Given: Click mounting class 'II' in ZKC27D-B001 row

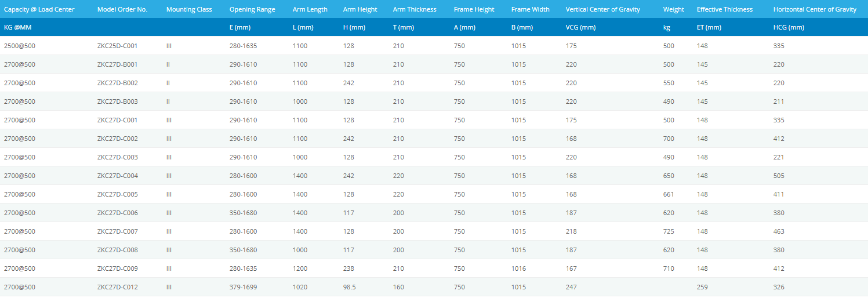Looking at the screenshot, I should pos(168,64).
